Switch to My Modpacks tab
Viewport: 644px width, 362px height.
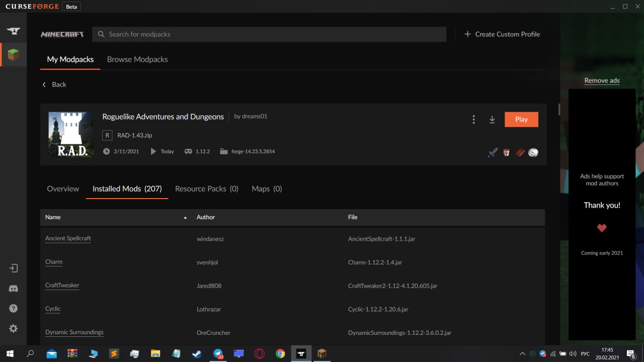70,59
